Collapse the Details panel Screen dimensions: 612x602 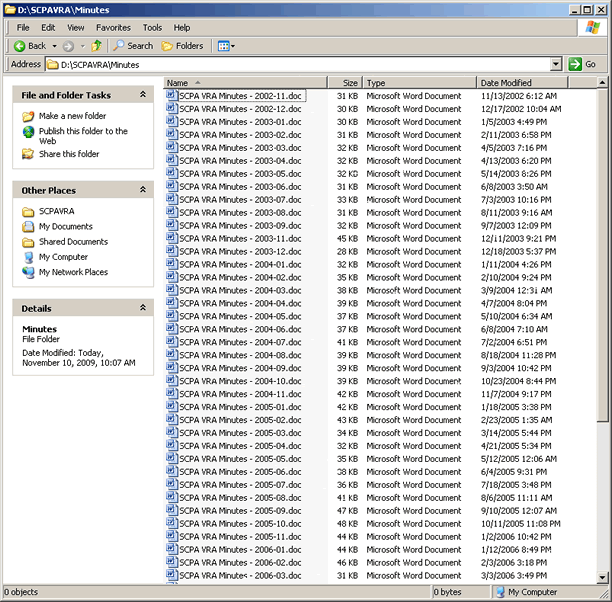click(x=143, y=308)
